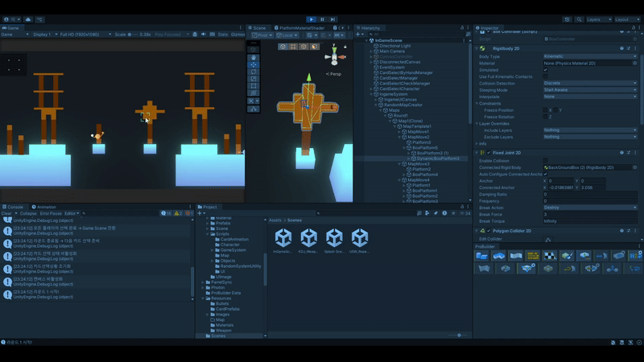Open the Full HD (1920x1080) resolution dropdown
This screenshot has height=362, width=644.
85,35
